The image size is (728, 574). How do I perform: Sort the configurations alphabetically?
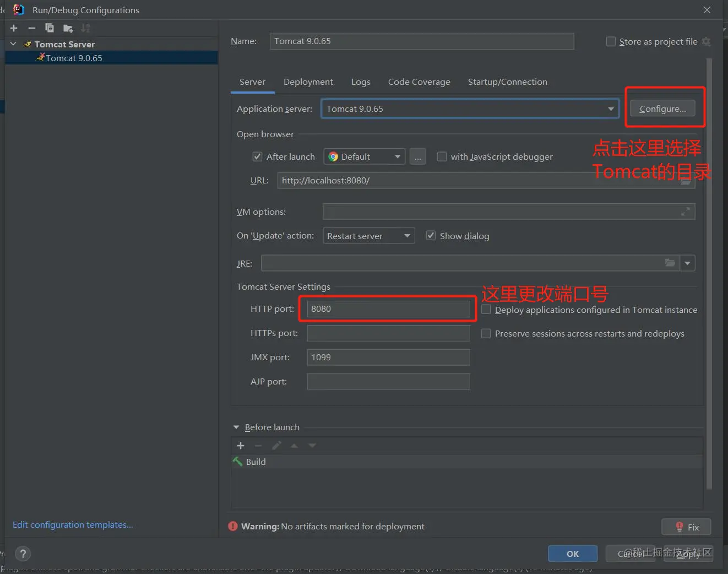pos(85,28)
